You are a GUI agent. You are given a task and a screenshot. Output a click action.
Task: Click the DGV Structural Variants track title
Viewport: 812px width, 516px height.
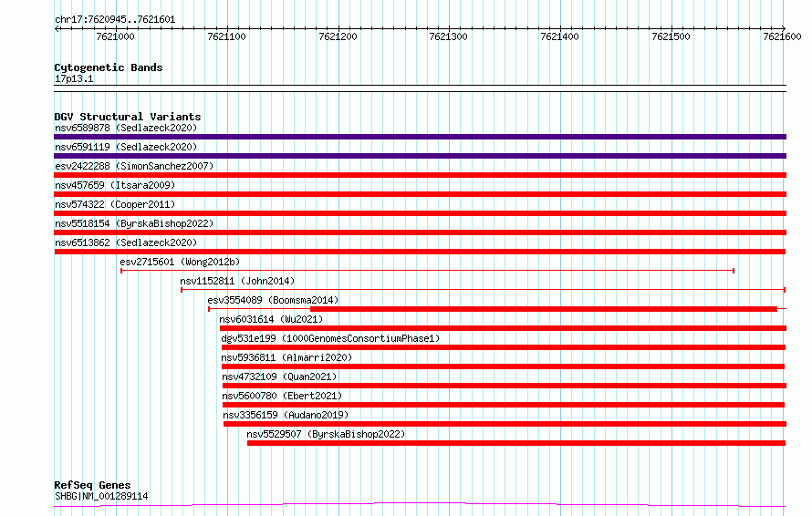[x=128, y=117]
